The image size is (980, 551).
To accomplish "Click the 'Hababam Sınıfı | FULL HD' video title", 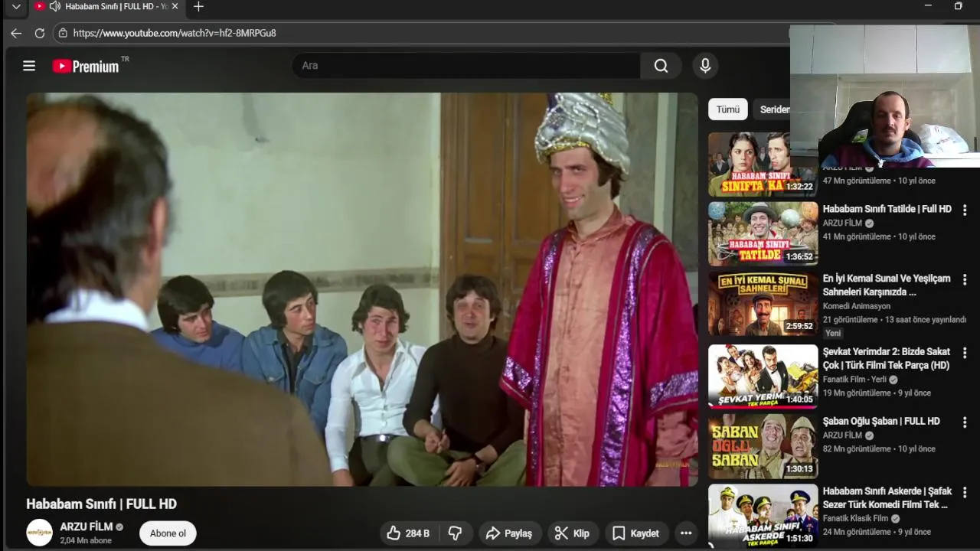I will point(102,504).
